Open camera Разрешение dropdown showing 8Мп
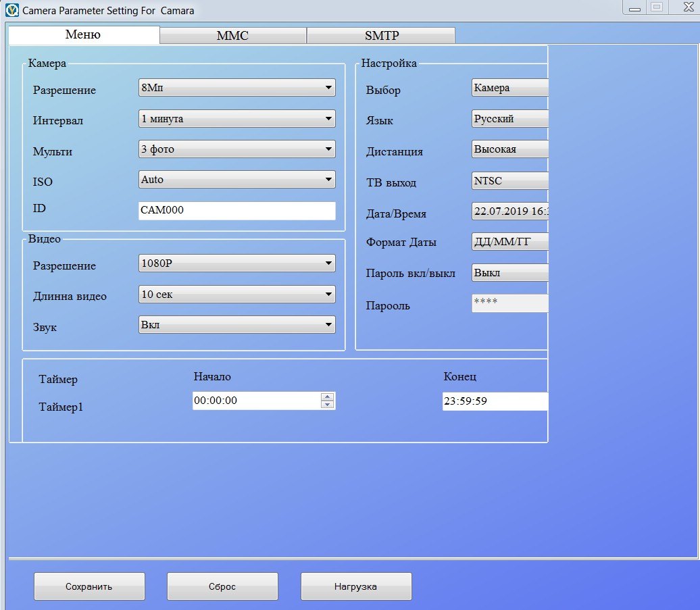700x610 pixels. pos(236,88)
